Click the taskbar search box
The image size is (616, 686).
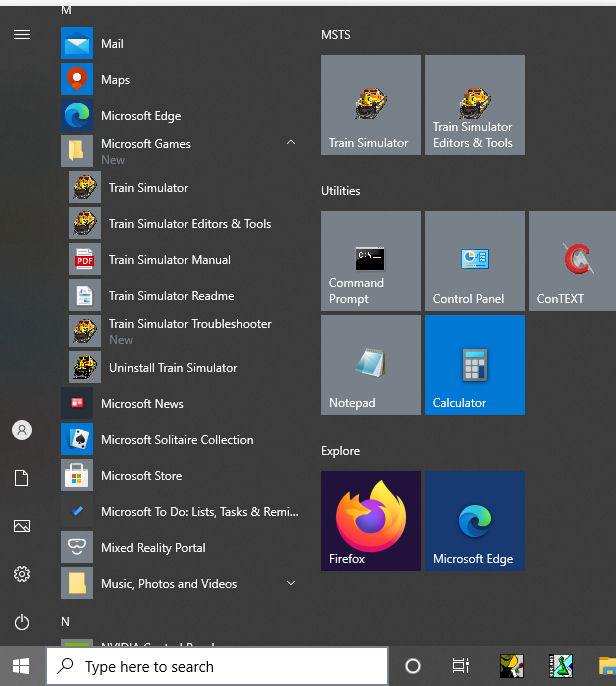[x=217, y=666]
